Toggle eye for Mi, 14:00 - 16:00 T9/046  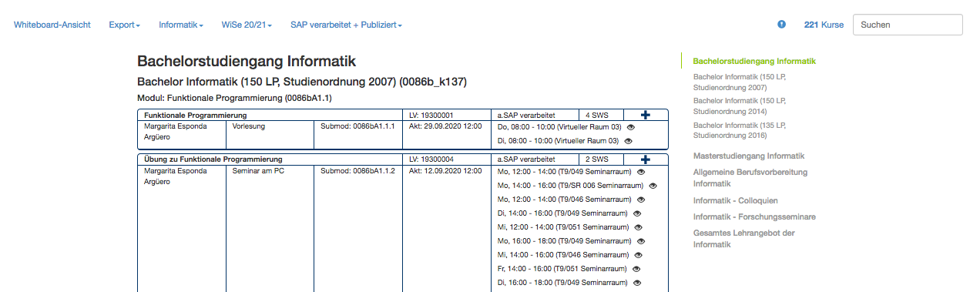tap(639, 255)
